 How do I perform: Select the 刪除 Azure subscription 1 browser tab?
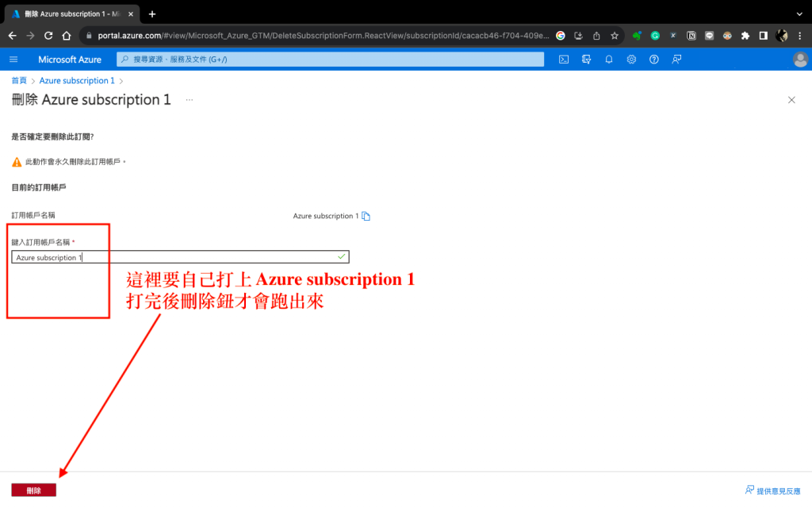71,14
